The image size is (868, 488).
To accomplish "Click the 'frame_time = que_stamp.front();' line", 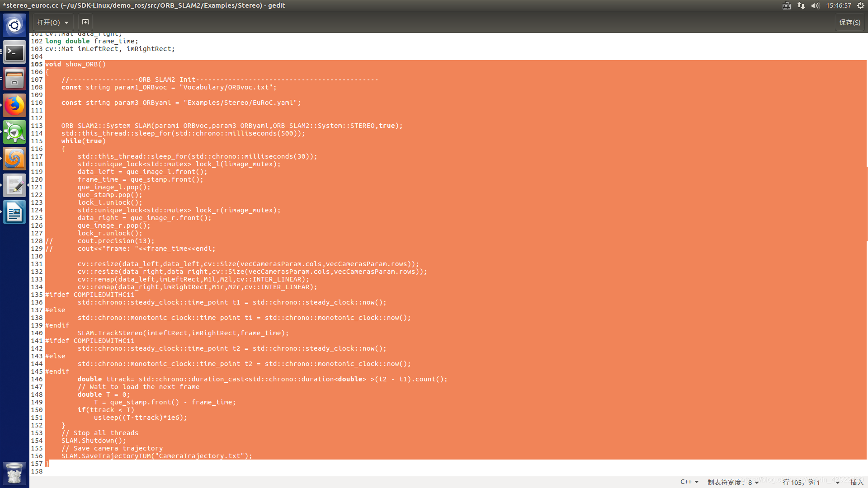I will coord(141,179).
